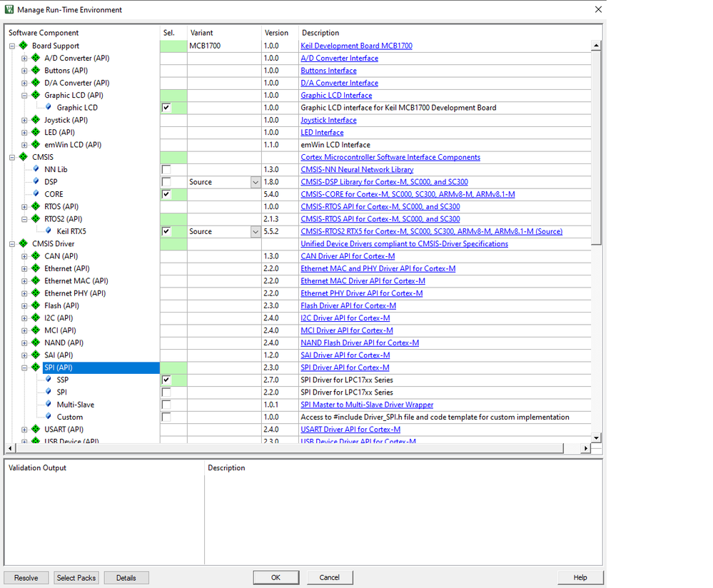The width and height of the screenshot is (713, 588).
Task: Click the diamond icon next to Joystick (API)
Action: coord(36,120)
